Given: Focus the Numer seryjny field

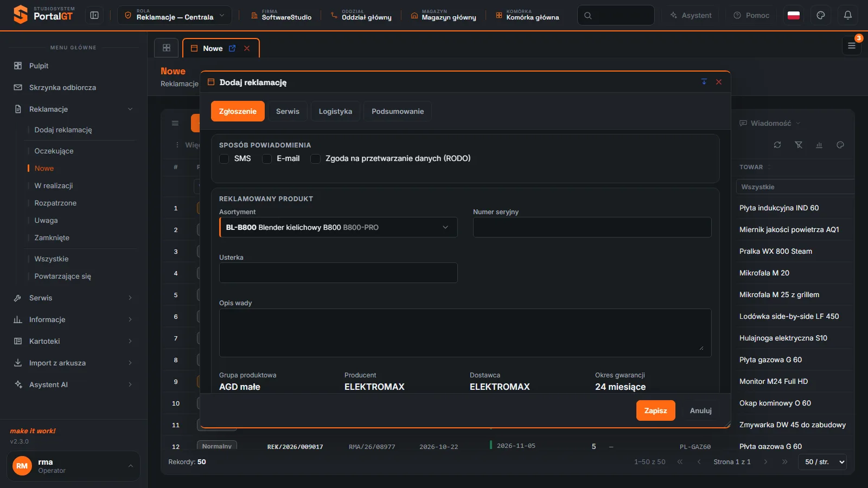Looking at the screenshot, I should tap(592, 227).
